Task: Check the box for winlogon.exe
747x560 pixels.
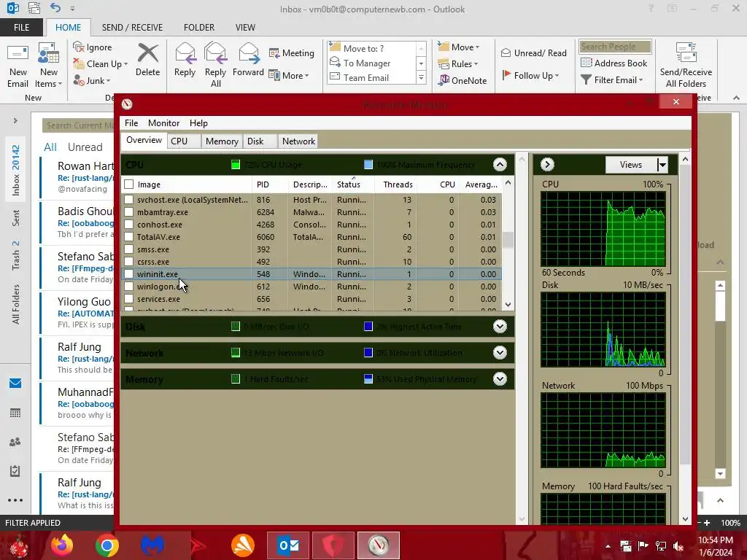Action: click(x=128, y=286)
